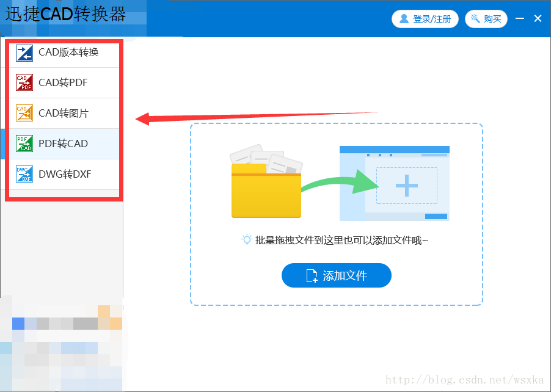This screenshot has height=392, width=551.
Task: Click the orange CAD转图片 icon
Action: [24, 113]
